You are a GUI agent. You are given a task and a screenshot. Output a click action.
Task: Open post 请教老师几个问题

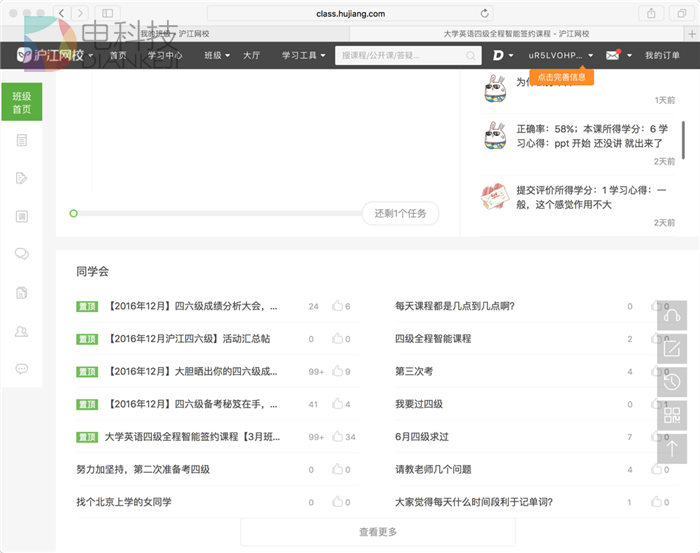coord(433,470)
